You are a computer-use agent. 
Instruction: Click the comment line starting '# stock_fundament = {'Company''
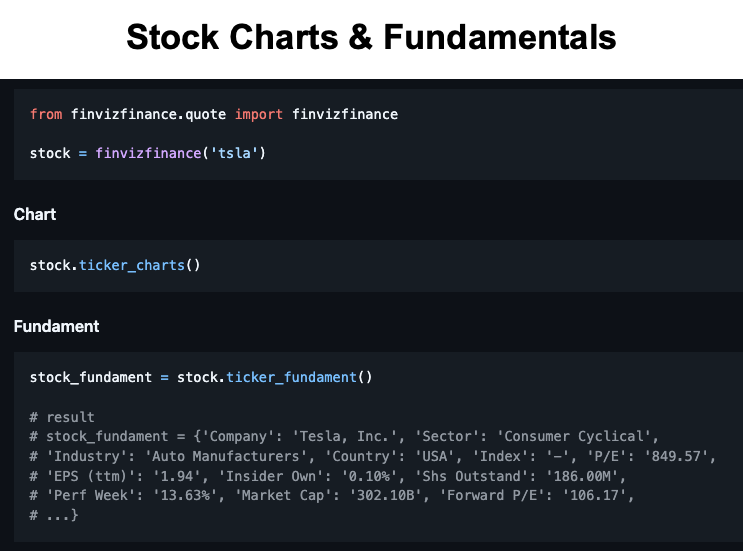pyautogui.click(x=344, y=436)
